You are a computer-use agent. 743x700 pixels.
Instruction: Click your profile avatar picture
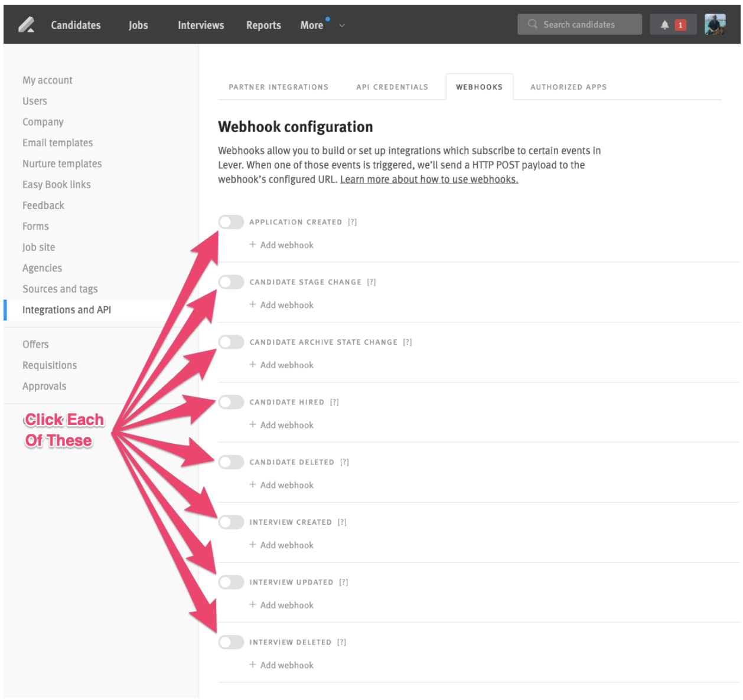coord(714,24)
